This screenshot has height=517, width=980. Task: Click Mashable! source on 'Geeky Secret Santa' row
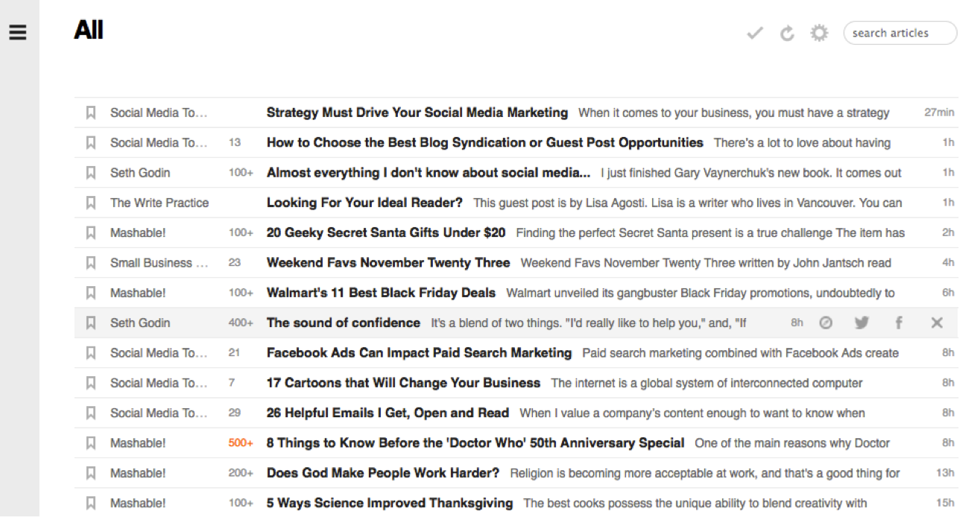(138, 232)
